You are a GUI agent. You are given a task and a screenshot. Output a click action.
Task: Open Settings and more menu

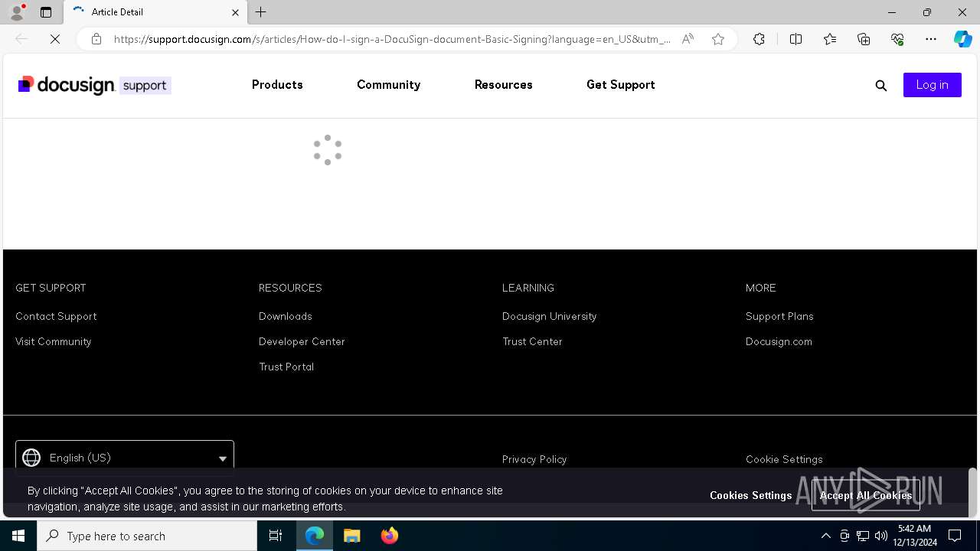pyautogui.click(x=931, y=39)
